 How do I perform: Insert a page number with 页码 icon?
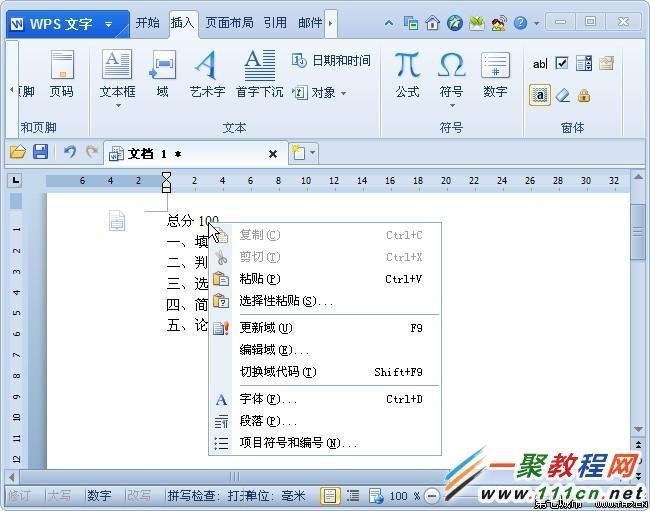pos(62,74)
